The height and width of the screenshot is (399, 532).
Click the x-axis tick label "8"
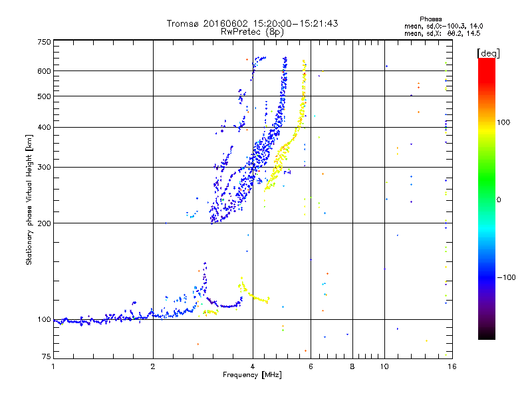[352, 366]
